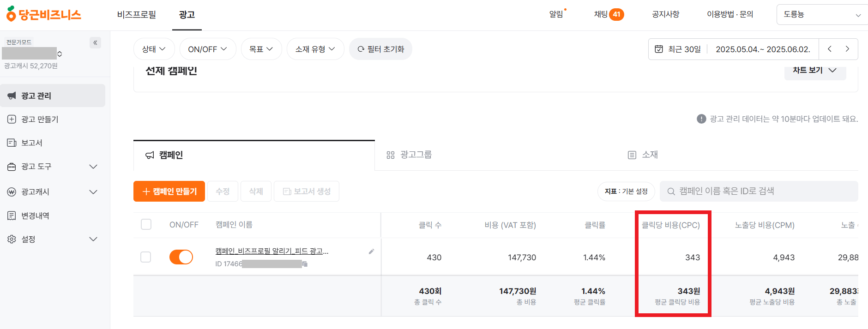868x329 pixels.
Task: Open the 소재 유형 filter dropdown
Action: (x=315, y=48)
